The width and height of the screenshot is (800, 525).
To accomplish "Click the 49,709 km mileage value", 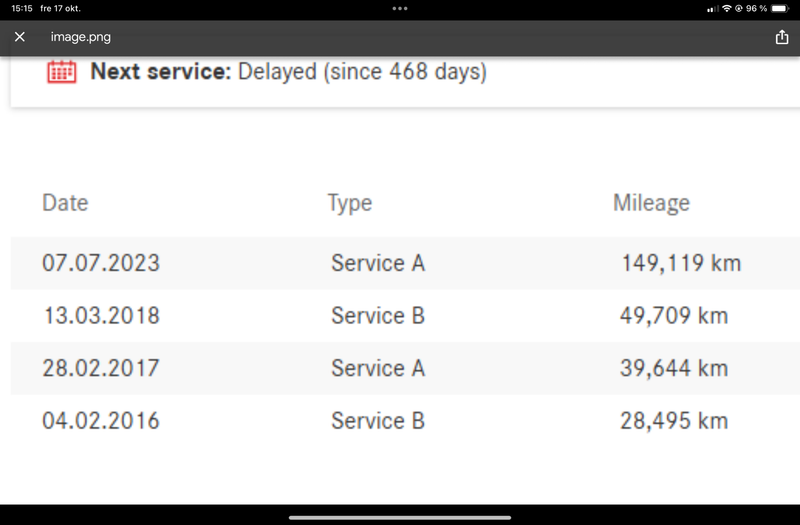I will (x=674, y=316).
